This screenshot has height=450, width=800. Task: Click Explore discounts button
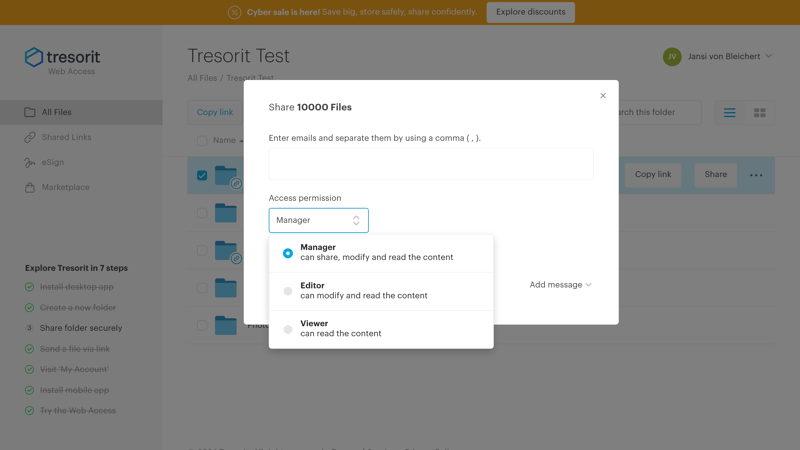click(x=531, y=12)
